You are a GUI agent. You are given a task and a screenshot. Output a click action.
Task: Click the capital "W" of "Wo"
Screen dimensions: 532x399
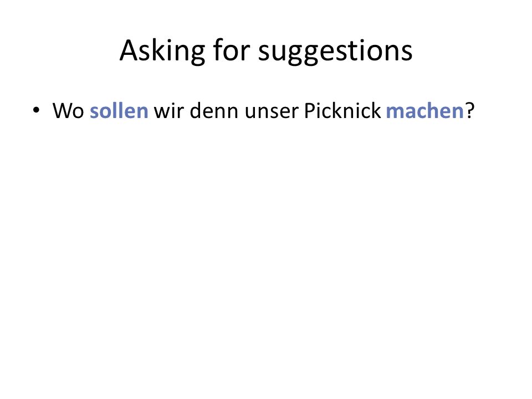[63, 111]
